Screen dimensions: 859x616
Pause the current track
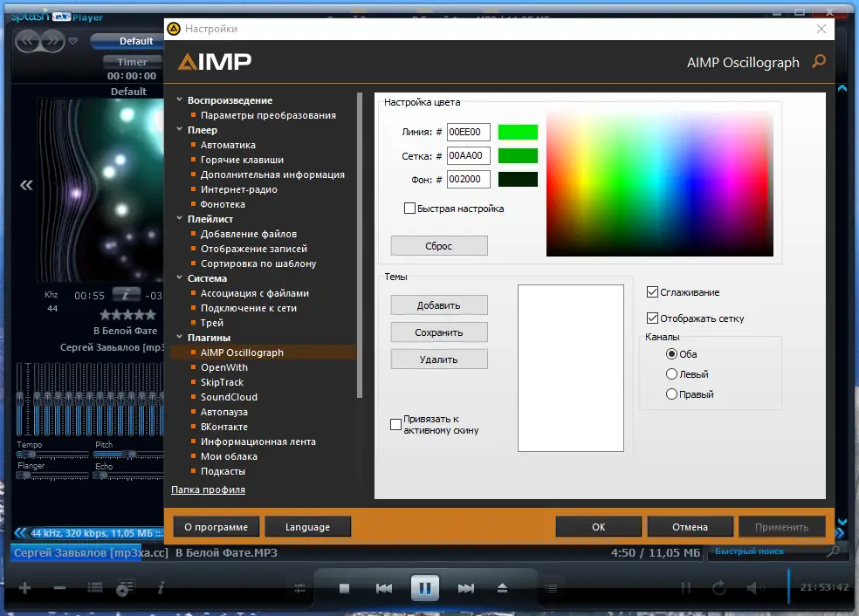(x=424, y=588)
